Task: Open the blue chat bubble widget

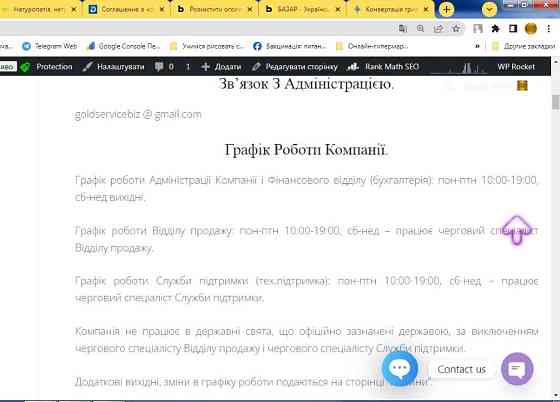Action: 400,369
